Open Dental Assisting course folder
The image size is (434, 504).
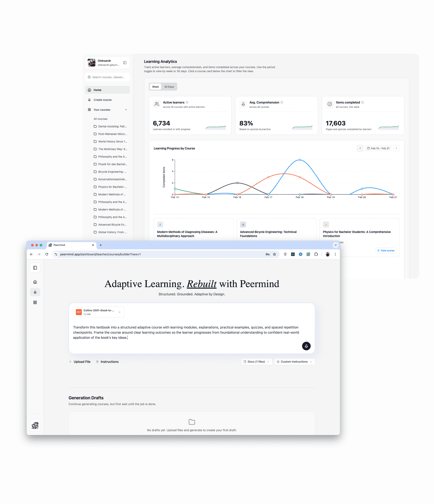(x=110, y=126)
